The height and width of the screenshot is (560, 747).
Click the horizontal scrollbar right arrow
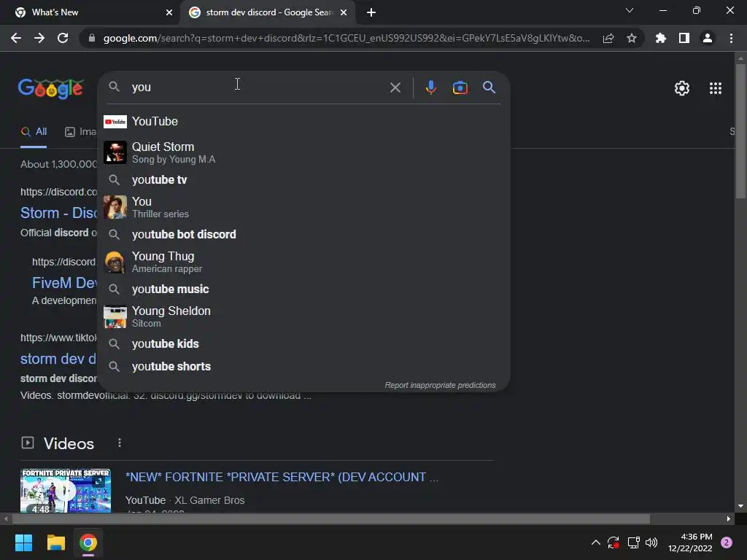click(729, 518)
